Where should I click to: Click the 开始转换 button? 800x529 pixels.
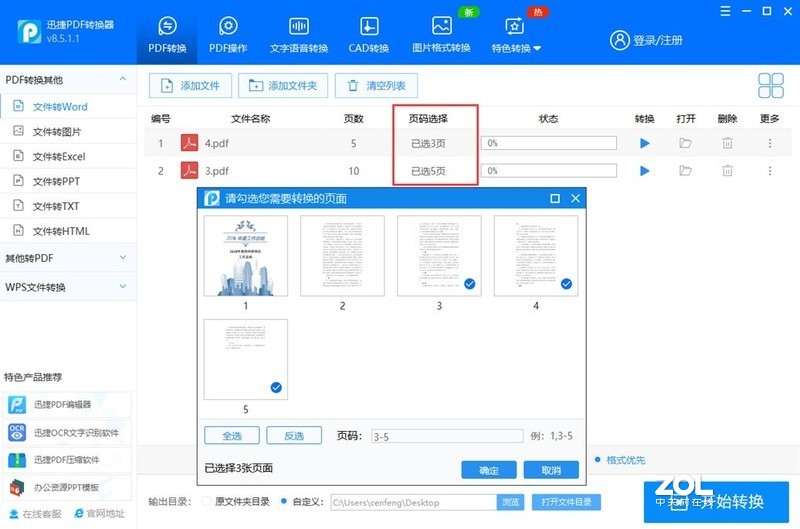(716, 502)
